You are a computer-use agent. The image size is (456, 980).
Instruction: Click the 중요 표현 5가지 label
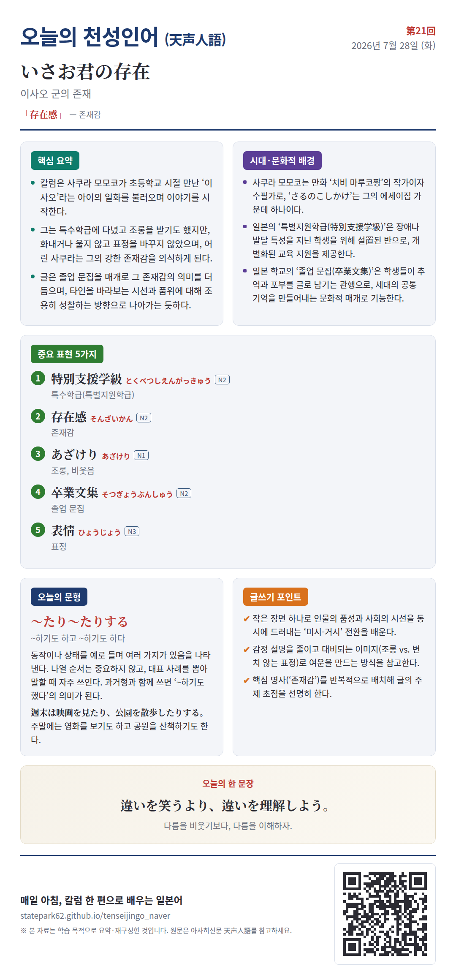[67, 354]
